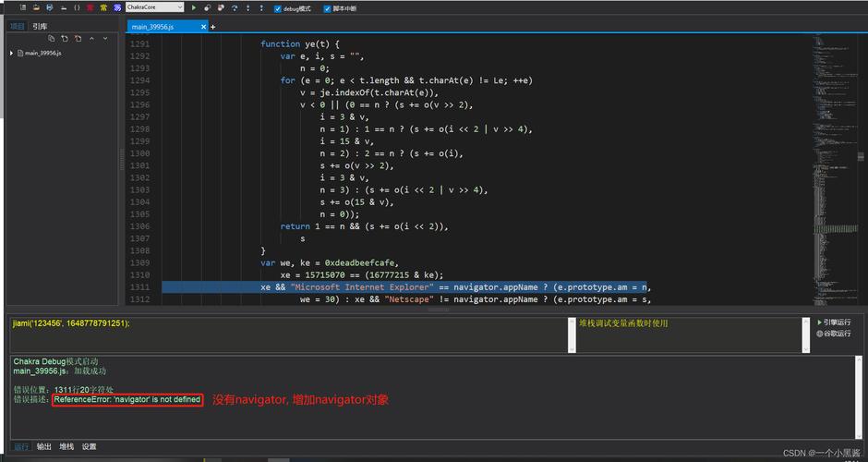Save the script with the disk icon

(50, 7)
